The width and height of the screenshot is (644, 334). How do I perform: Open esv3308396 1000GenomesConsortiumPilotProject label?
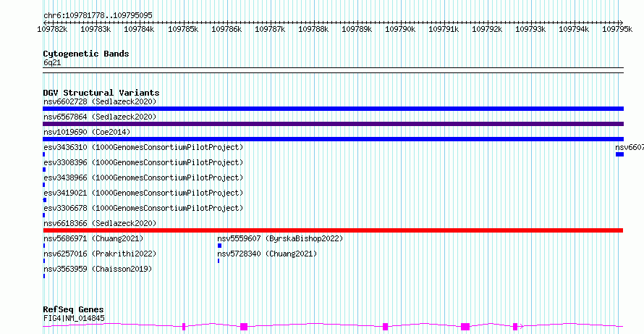click(143, 162)
